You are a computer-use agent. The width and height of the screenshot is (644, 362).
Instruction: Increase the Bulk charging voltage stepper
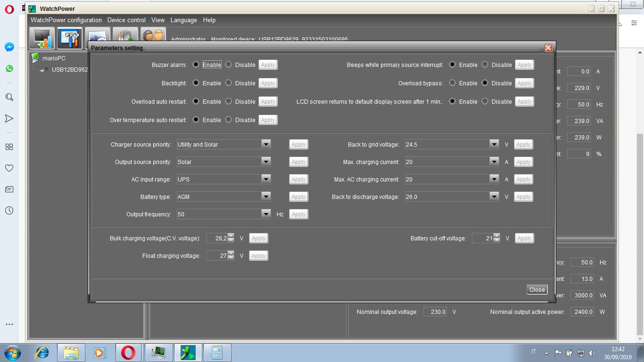[x=231, y=236]
